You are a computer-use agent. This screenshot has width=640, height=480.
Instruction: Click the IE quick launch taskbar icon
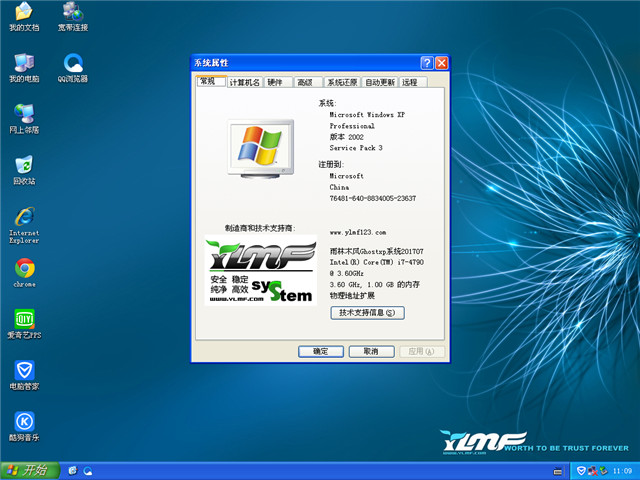(x=73, y=471)
